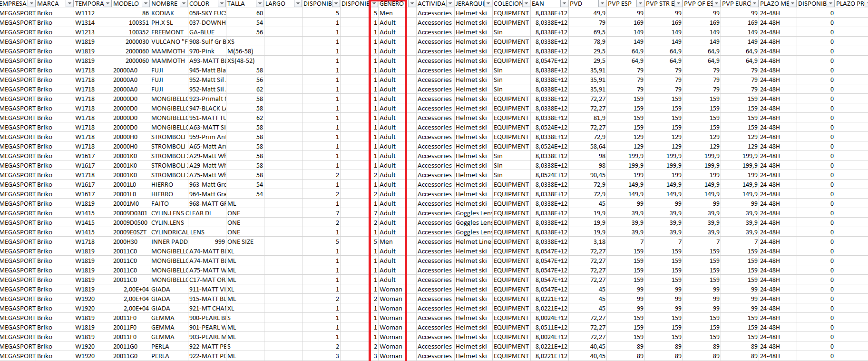Open filter of DISPONIB column beside LARGO

336,3
